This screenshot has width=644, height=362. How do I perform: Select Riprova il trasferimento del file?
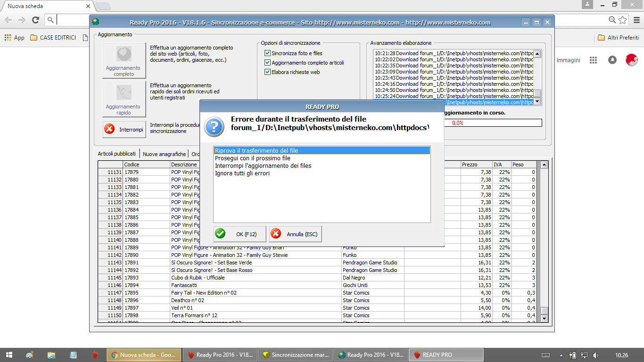[x=322, y=151]
